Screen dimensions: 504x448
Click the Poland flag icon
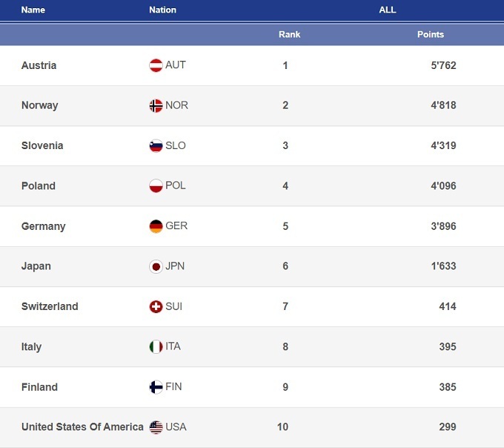156,185
